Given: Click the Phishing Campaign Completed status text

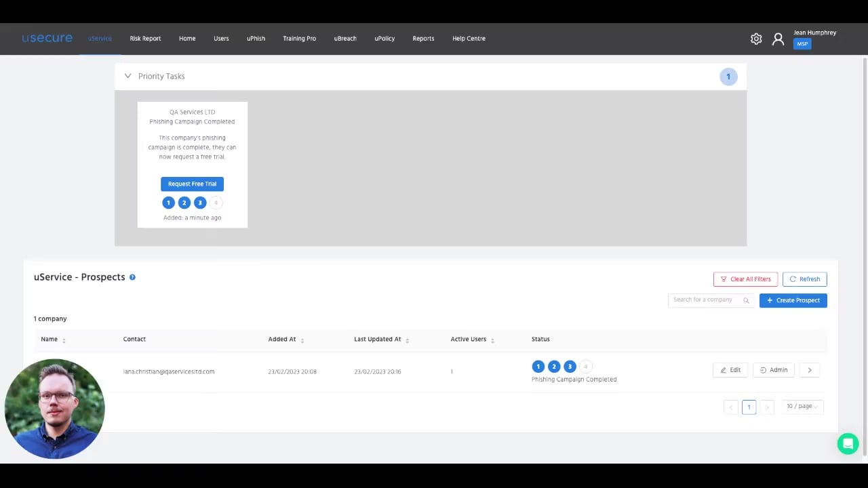Looking at the screenshot, I should tap(574, 380).
